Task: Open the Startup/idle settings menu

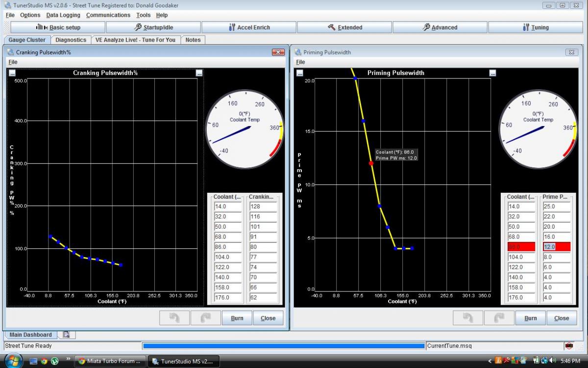Action: [x=153, y=27]
